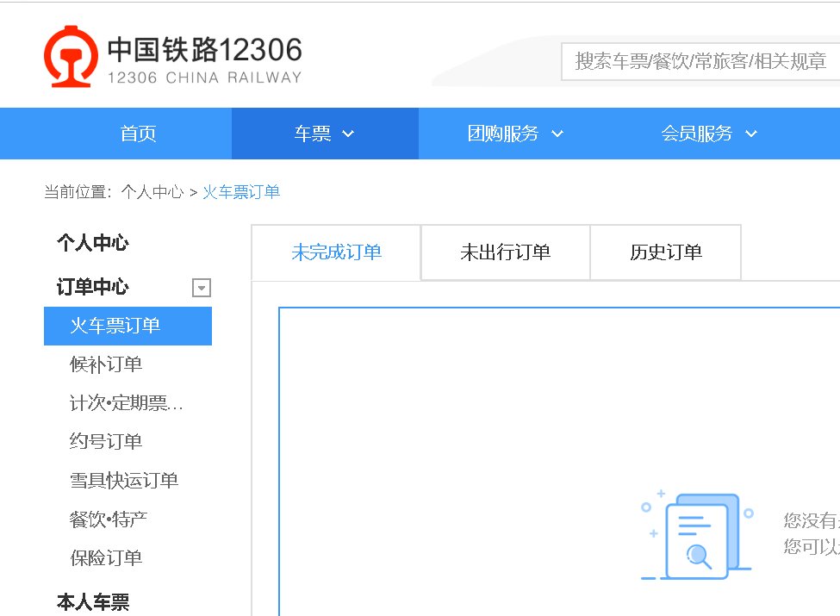Open 保险订单 in the sidebar
Viewport: 840px width, 616px height.
coord(104,557)
